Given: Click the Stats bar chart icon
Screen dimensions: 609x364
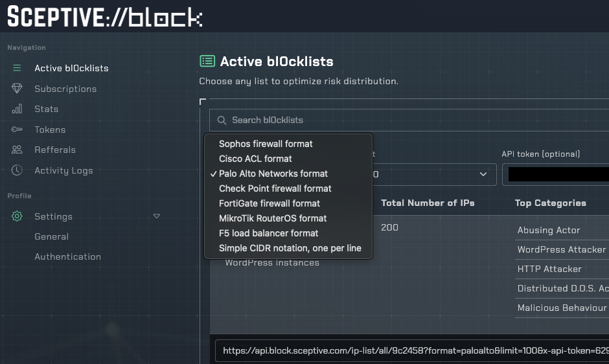Looking at the screenshot, I should 17,109.
